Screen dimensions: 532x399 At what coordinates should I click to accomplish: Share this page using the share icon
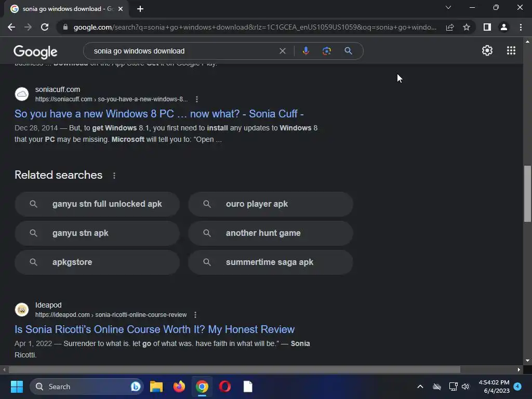tap(450, 27)
